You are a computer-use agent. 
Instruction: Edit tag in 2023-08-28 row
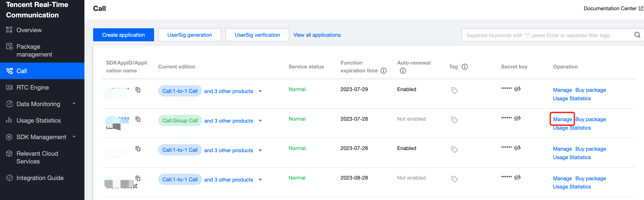pyautogui.click(x=454, y=179)
